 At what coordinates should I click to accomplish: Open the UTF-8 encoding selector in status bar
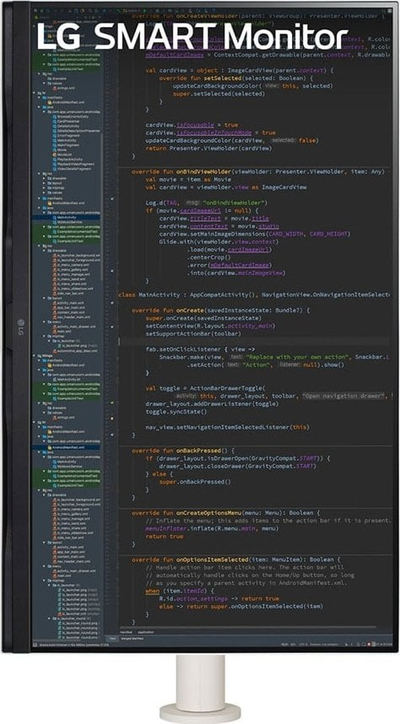304,645
